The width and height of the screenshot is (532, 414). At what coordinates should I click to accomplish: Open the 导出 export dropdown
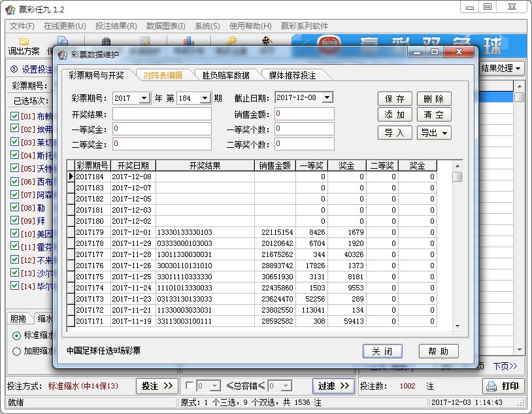point(444,132)
